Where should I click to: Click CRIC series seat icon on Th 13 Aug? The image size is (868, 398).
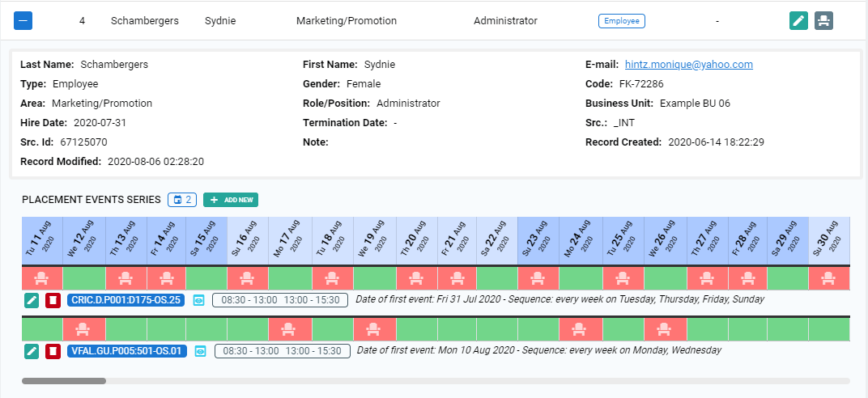point(126,278)
